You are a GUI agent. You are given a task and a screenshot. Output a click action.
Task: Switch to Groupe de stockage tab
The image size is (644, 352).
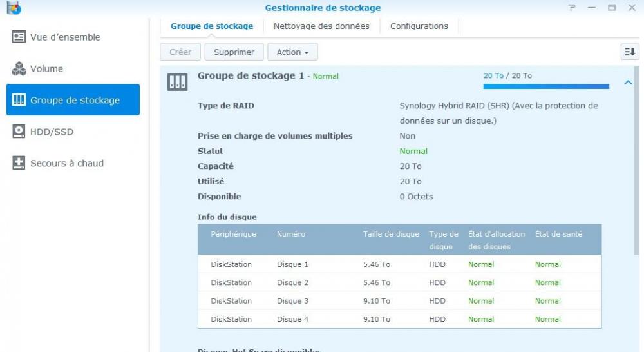pos(212,26)
